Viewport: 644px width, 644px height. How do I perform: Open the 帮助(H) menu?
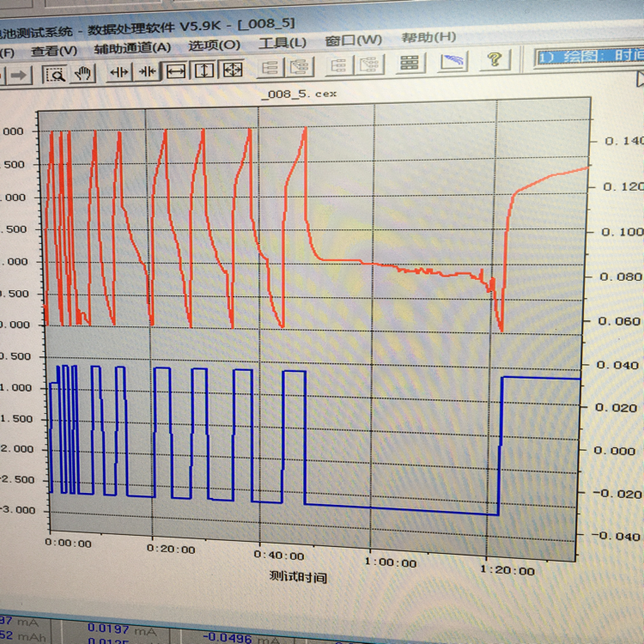pos(428,38)
